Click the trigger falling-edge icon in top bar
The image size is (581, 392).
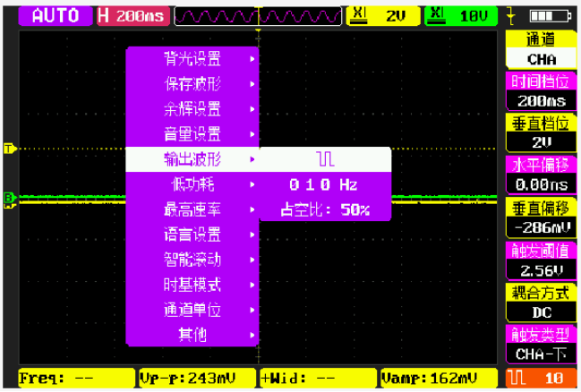511,16
